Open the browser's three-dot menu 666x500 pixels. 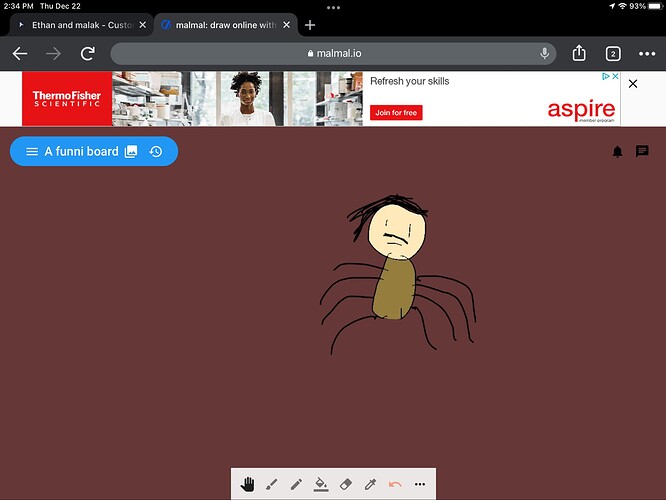coord(646,54)
